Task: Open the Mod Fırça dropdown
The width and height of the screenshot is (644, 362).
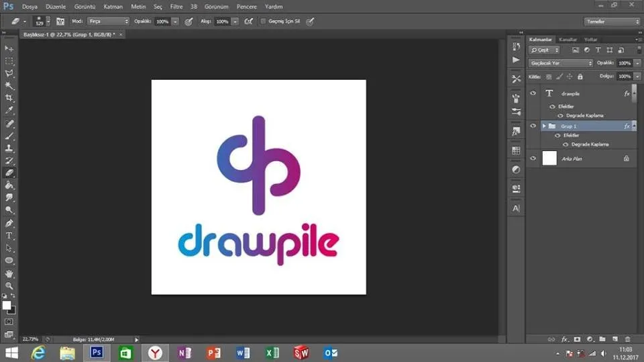Action: click(x=109, y=21)
